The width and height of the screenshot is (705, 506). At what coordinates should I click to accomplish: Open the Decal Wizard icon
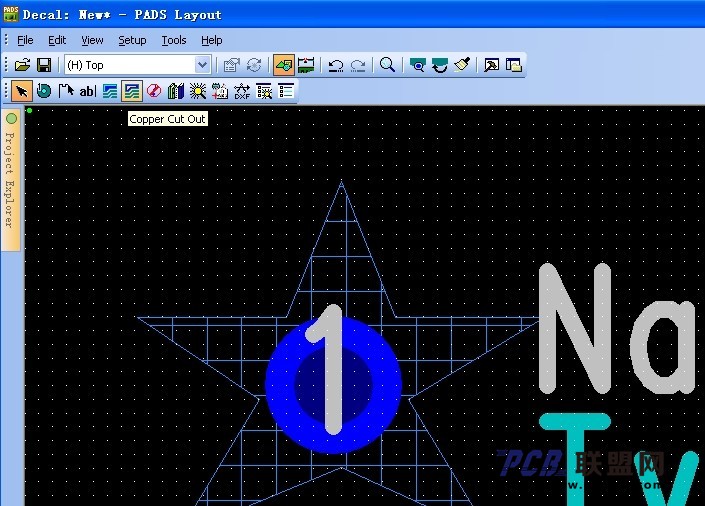point(198,91)
